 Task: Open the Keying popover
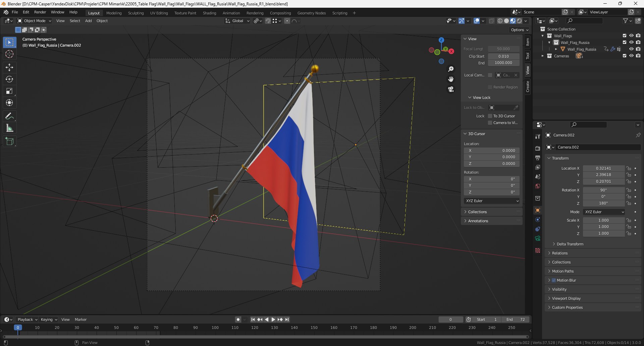(x=49, y=320)
